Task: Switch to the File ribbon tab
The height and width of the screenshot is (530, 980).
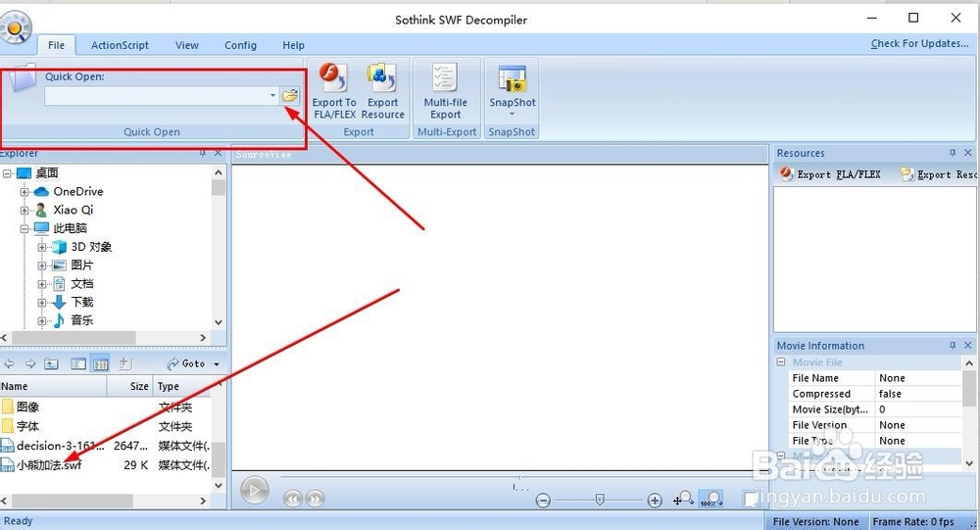Action: click(x=56, y=45)
